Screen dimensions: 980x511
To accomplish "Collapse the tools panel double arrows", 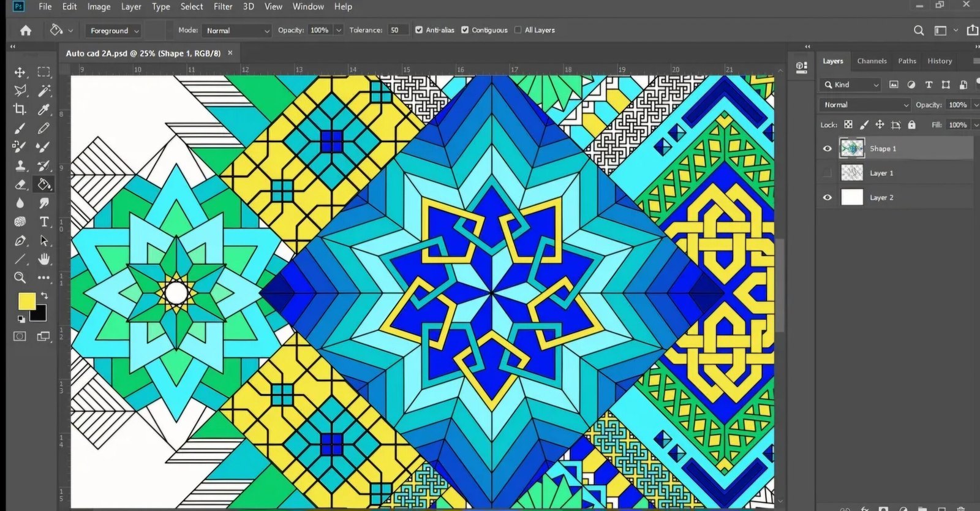I will coord(12,46).
